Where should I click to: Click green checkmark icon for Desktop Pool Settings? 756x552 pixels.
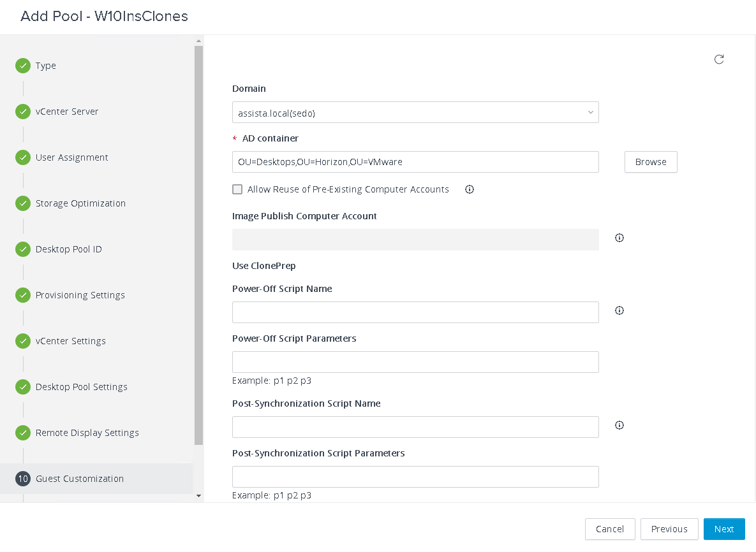23,386
